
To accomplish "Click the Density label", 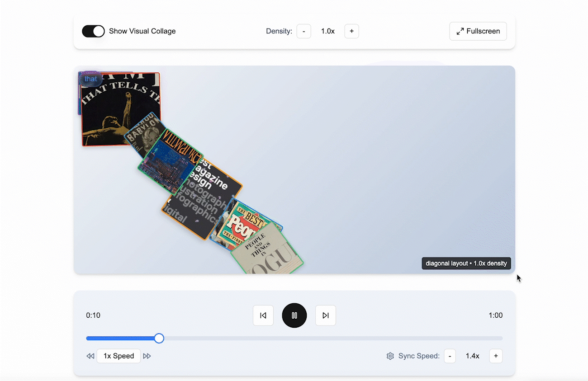I will 279,31.
